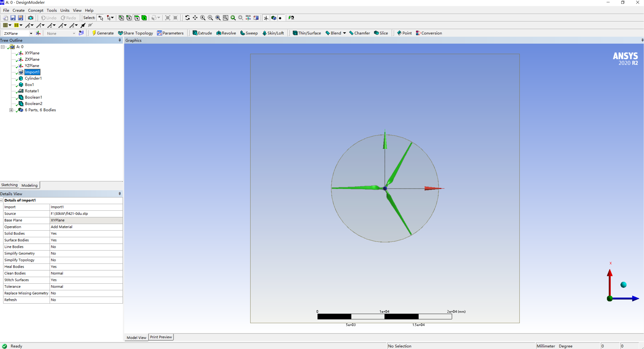
Task: Toggle the Point selection filter
Action: [x=121, y=18]
